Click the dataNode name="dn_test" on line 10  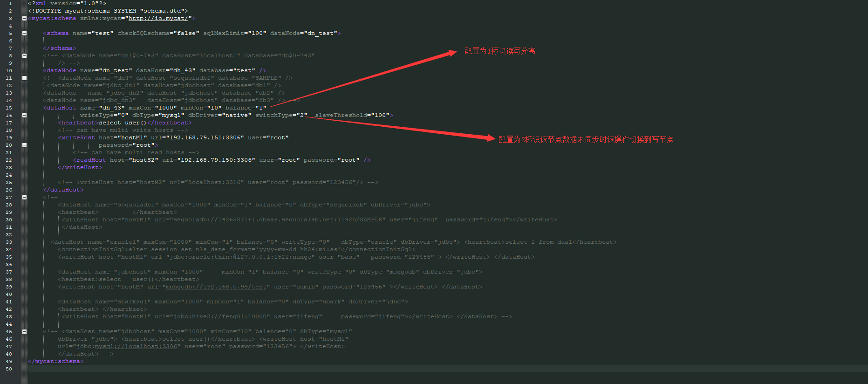point(88,71)
